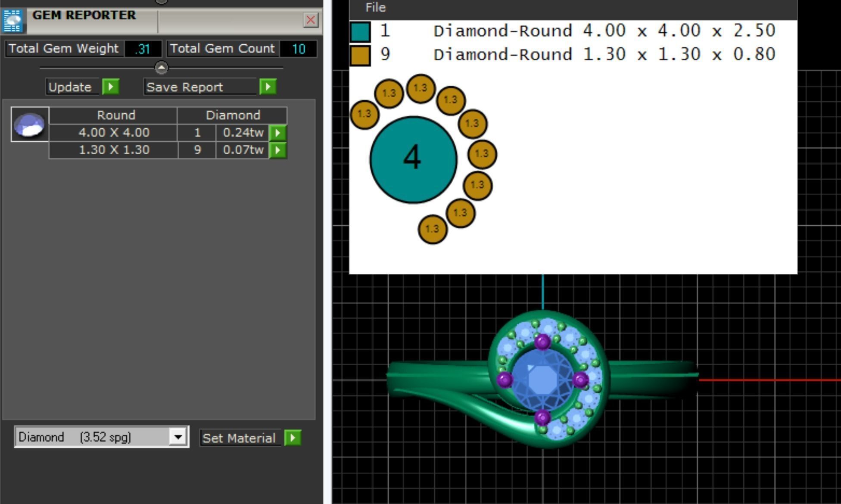This screenshot has width=841, height=504.
Task: Click the panel collapse handle slider
Action: tap(162, 68)
